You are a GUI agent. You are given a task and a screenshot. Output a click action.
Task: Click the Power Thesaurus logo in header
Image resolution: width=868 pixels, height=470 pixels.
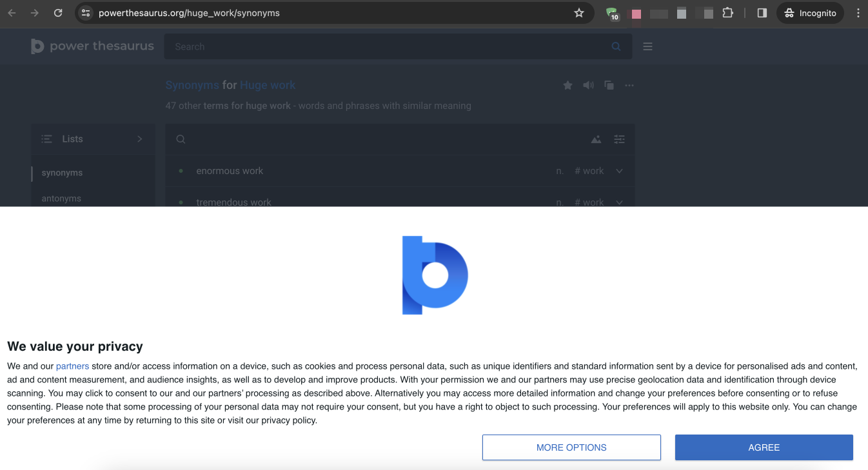[x=92, y=46]
